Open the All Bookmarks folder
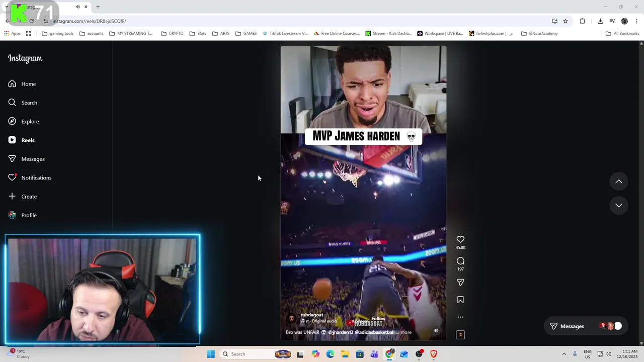Screen dimensions: 644x362 (x=622, y=34)
